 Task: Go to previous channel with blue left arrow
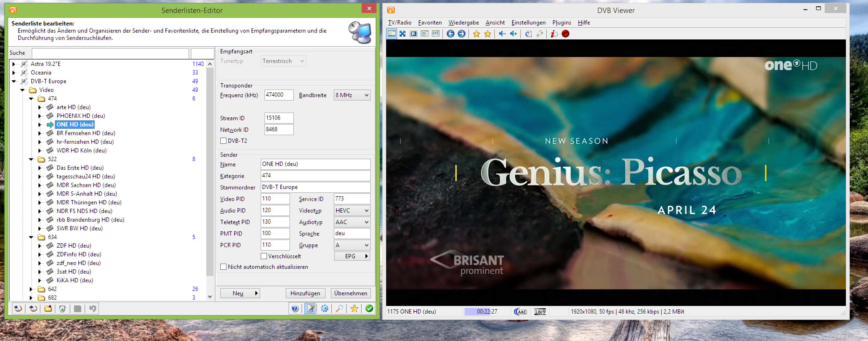[x=451, y=34]
